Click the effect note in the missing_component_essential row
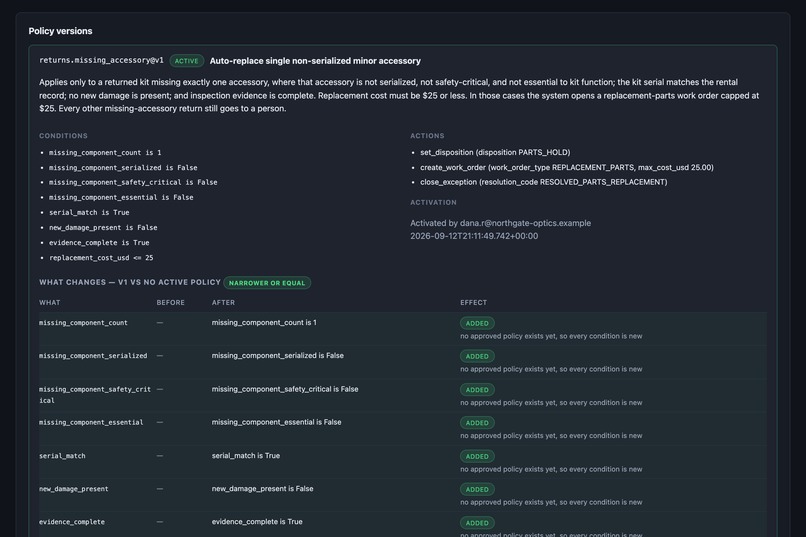 coord(551,435)
